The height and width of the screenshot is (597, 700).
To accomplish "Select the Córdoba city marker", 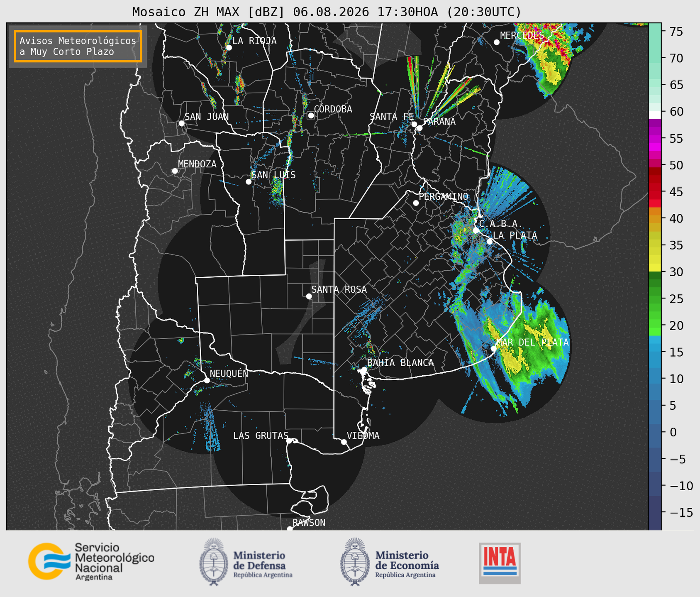I will click(x=311, y=115).
